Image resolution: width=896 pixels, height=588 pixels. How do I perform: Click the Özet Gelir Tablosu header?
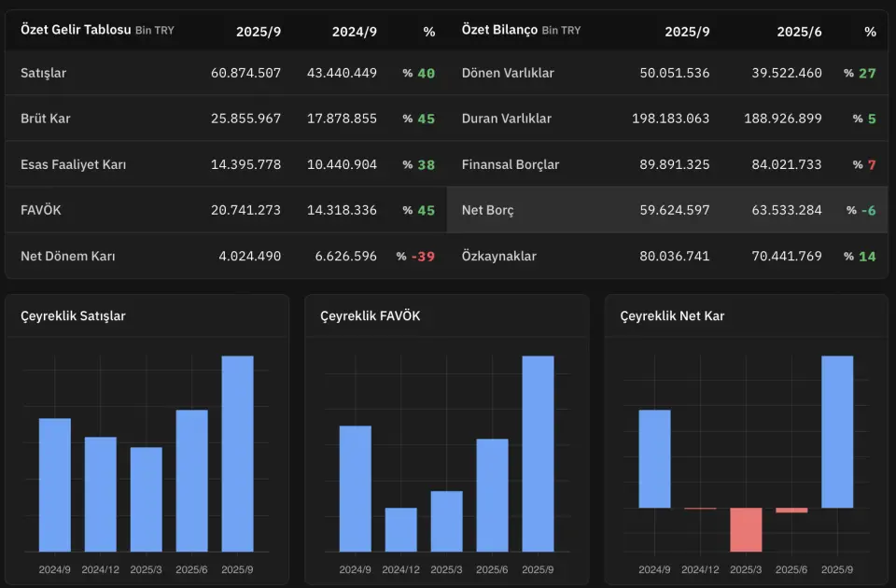tap(76, 30)
